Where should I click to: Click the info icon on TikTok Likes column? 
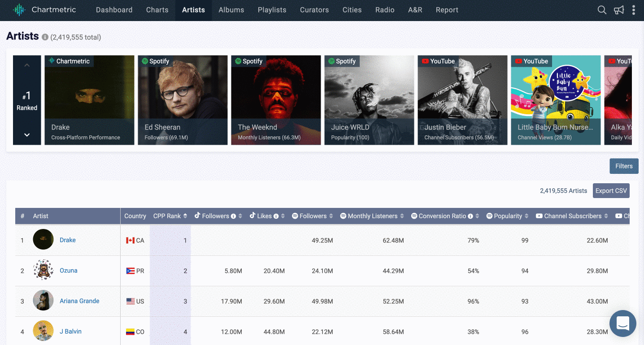276,216
